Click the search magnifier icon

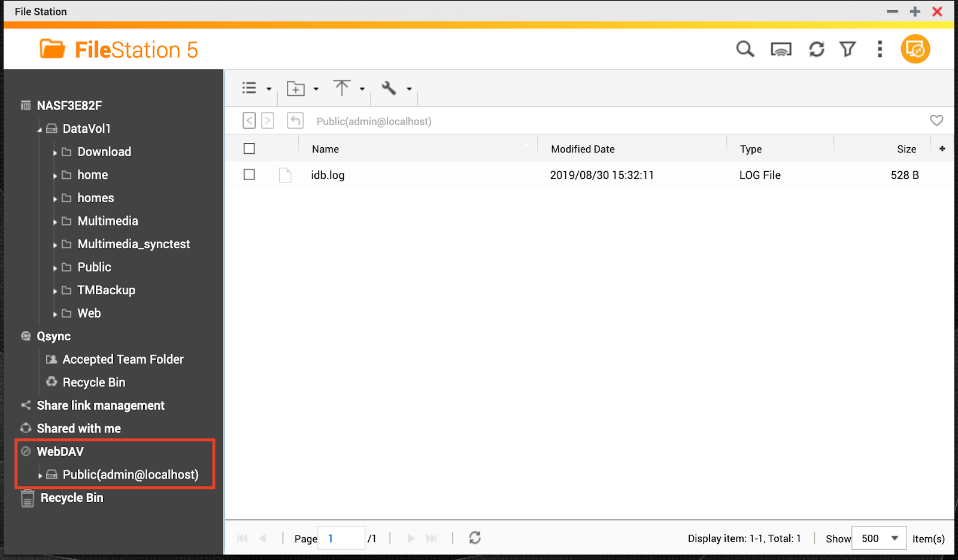[745, 49]
